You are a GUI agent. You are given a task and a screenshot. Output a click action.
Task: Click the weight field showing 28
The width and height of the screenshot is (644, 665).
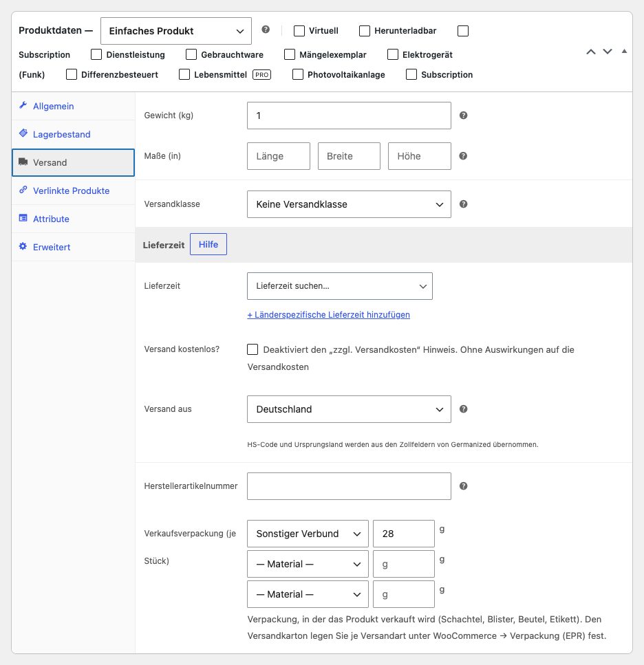(403, 534)
